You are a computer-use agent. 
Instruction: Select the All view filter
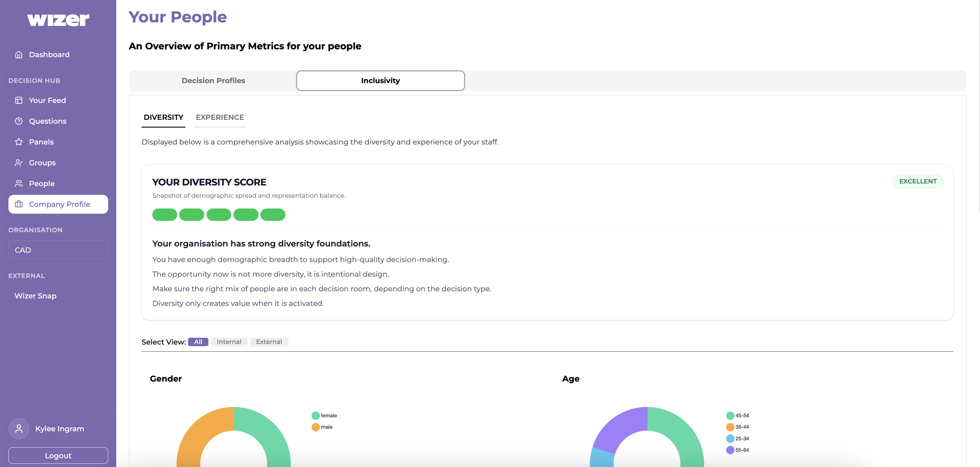tap(198, 342)
